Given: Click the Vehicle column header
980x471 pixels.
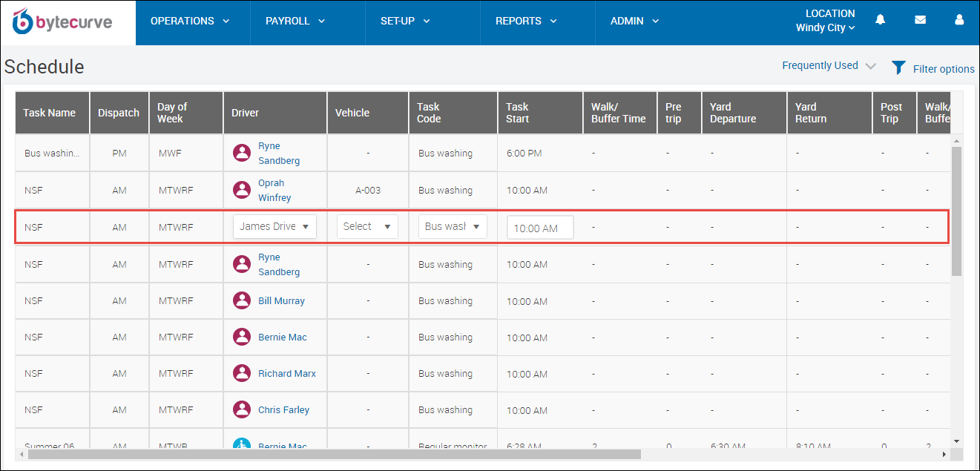Looking at the screenshot, I should tap(368, 113).
